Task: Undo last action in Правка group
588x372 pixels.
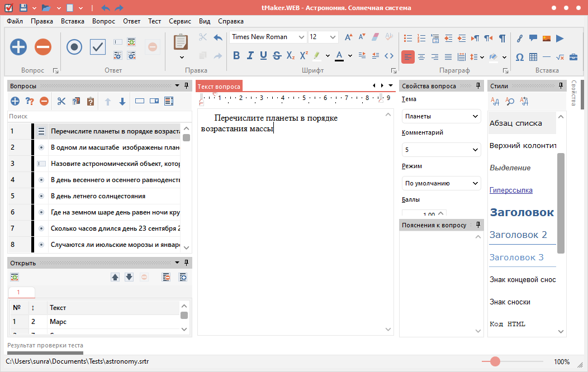Action: point(218,37)
